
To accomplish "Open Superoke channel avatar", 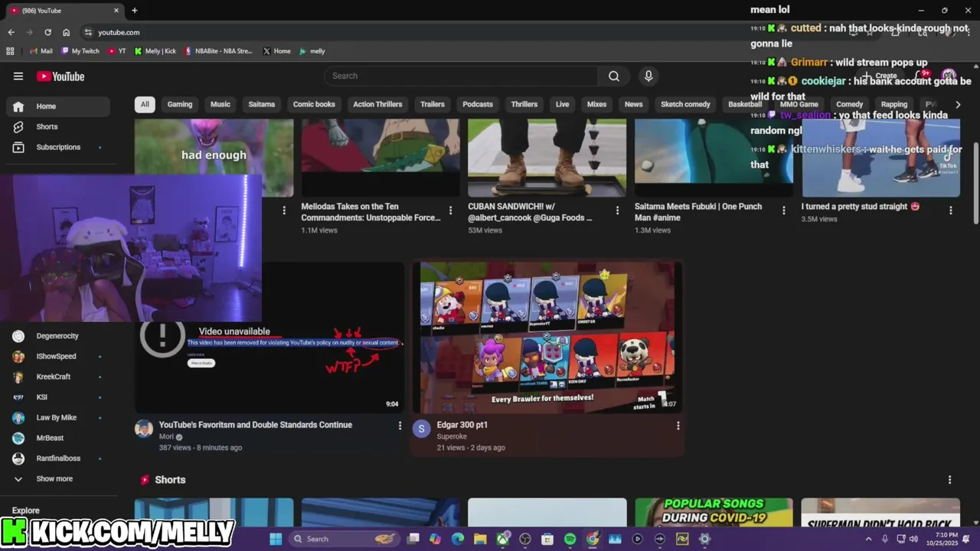I will coord(421,429).
